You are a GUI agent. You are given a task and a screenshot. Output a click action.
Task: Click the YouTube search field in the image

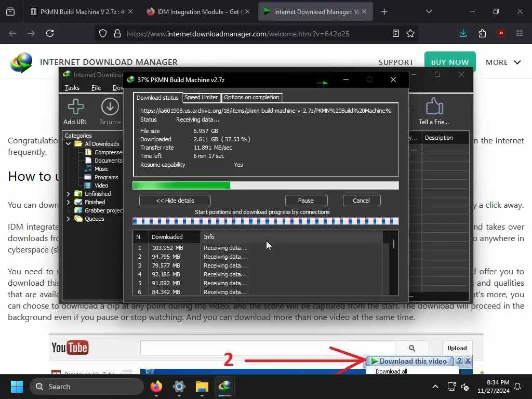point(268,348)
